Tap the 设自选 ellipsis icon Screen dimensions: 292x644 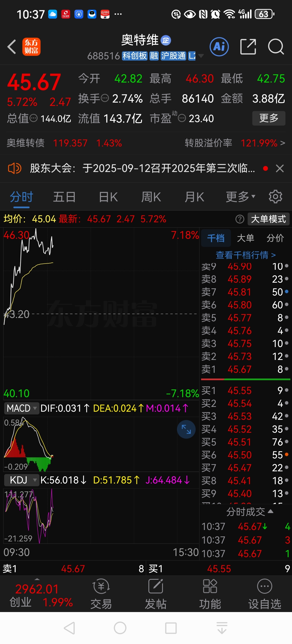[x=265, y=586]
